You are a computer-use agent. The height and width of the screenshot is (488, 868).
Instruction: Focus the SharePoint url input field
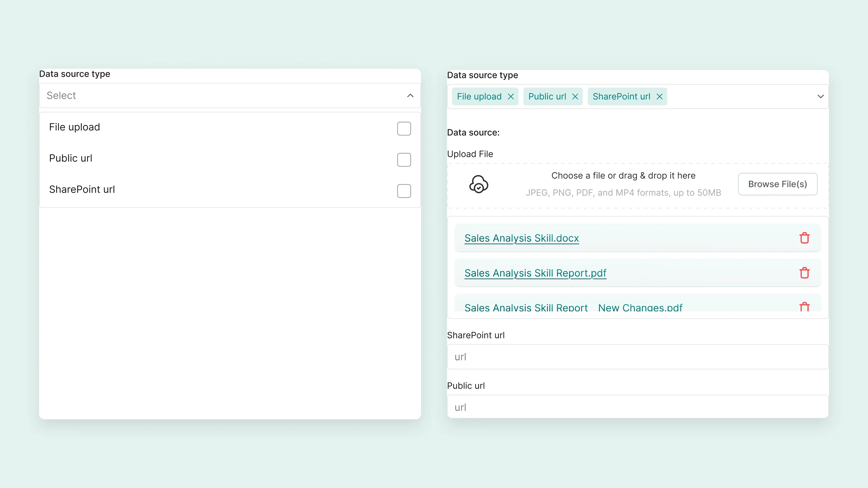pyautogui.click(x=637, y=357)
